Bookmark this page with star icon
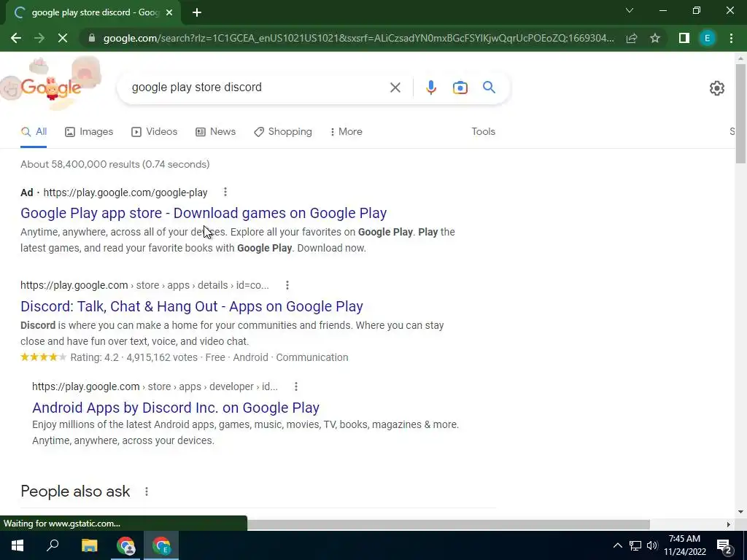Screen dimensions: 747x560 pos(655,38)
